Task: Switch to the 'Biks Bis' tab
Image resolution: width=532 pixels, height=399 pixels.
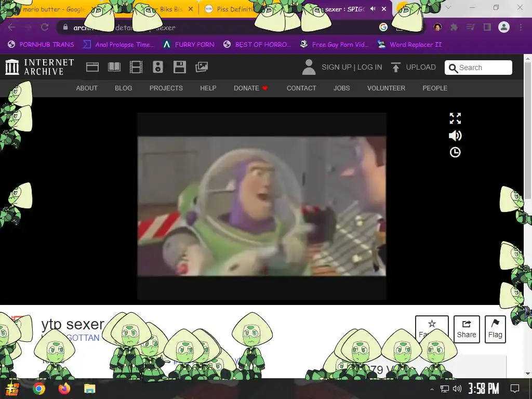Action: (x=171, y=9)
